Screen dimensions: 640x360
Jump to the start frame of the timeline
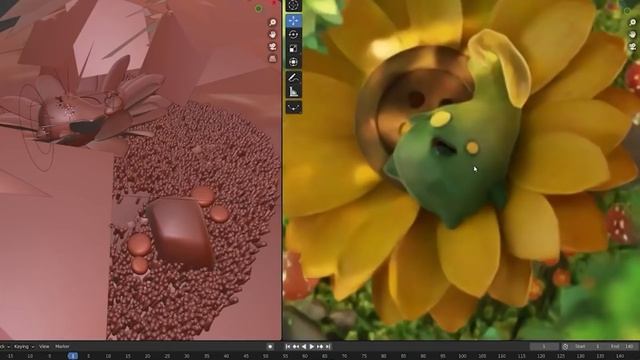(288, 347)
